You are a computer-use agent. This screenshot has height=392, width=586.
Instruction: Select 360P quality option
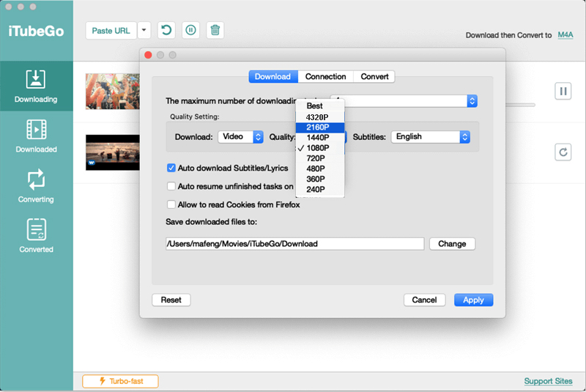[x=320, y=179]
